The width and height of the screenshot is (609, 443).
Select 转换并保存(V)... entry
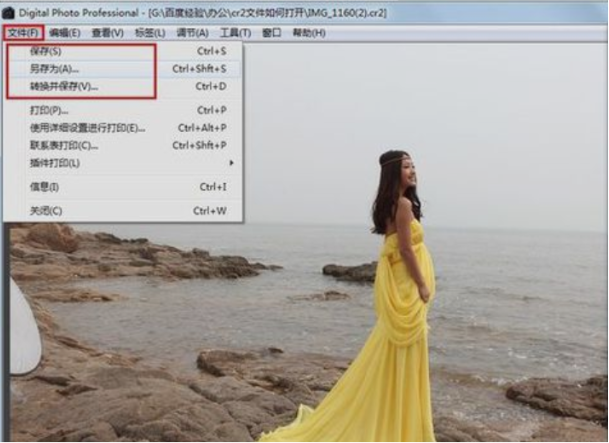(x=124, y=86)
